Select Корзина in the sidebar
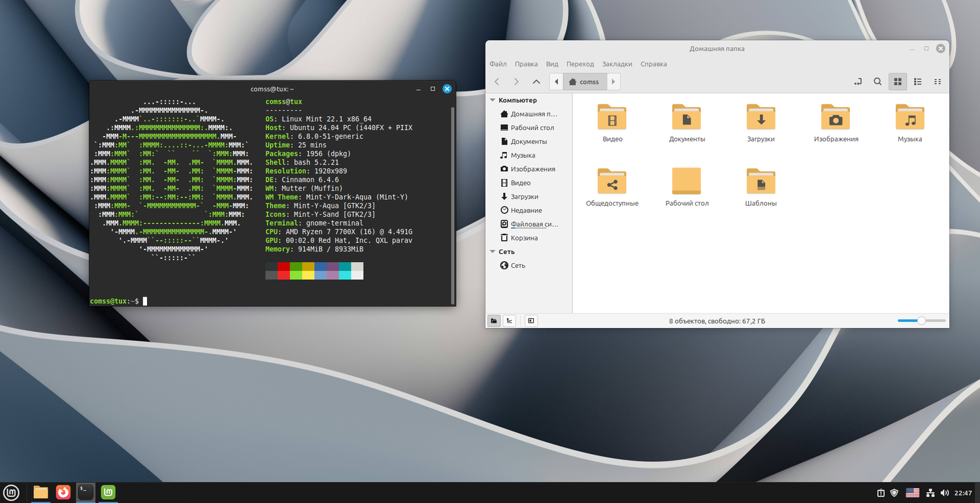Screen dimensions: 980x503 click(524, 238)
